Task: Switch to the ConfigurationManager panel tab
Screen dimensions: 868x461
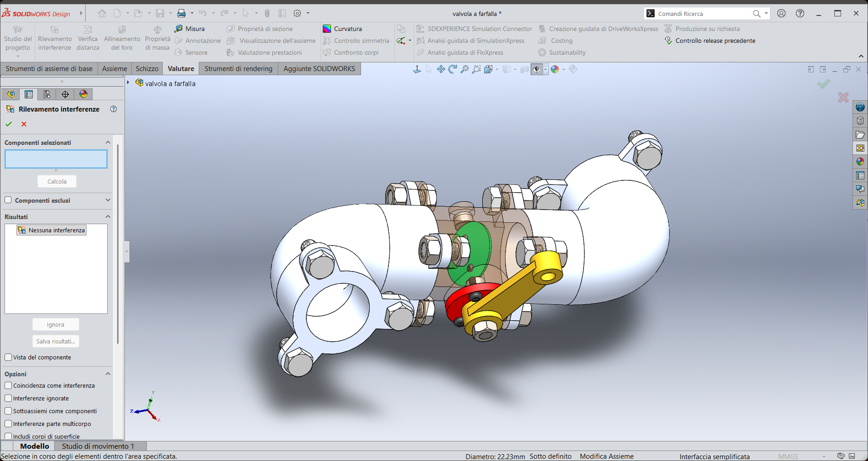Action: click(x=47, y=94)
